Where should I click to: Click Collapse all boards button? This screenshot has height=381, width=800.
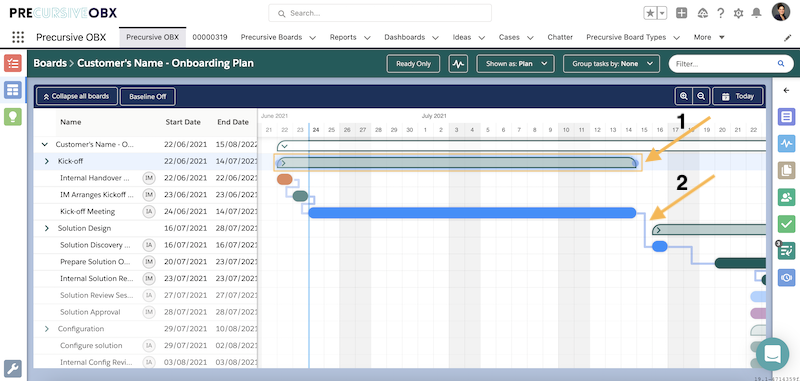(77, 96)
